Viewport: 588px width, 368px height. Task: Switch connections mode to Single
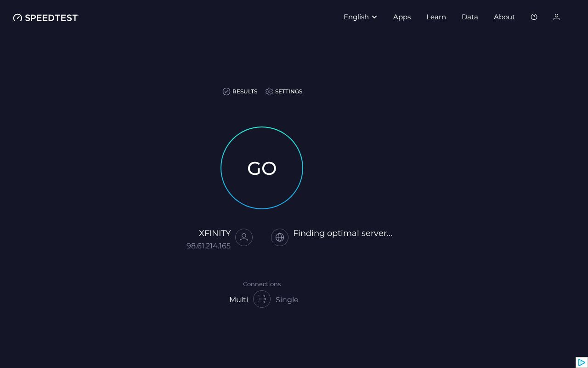coord(287,299)
